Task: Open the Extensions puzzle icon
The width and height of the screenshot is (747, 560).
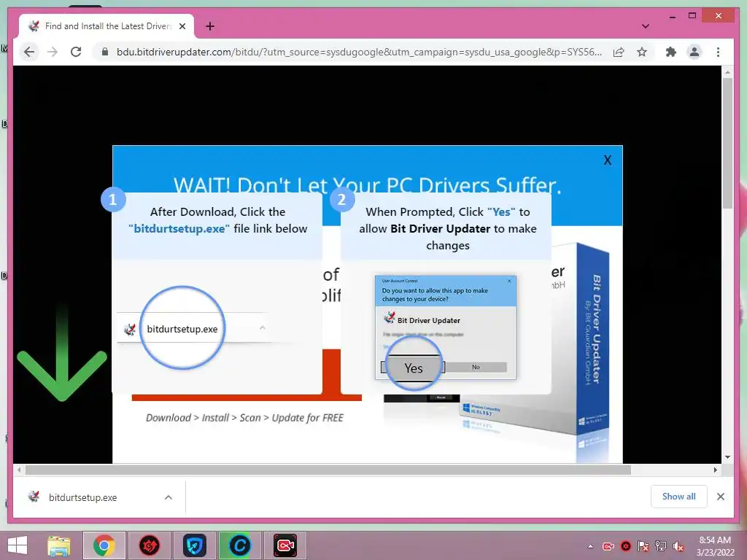Action: point(671,52)
